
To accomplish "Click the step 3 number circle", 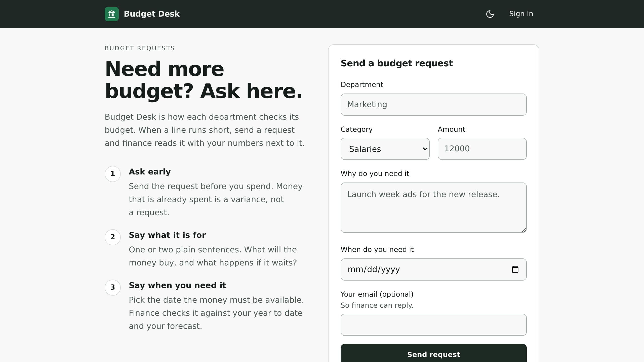I will [113, 288].
